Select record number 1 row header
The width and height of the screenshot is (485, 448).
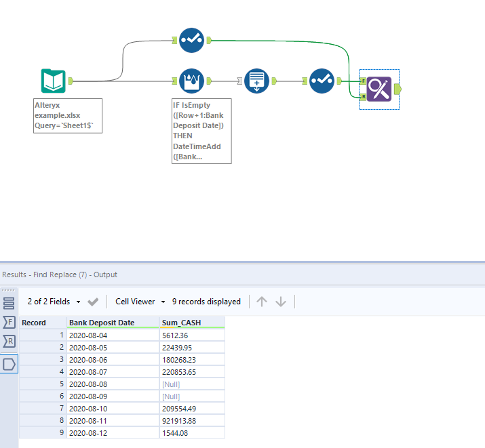tap(43, 335)
